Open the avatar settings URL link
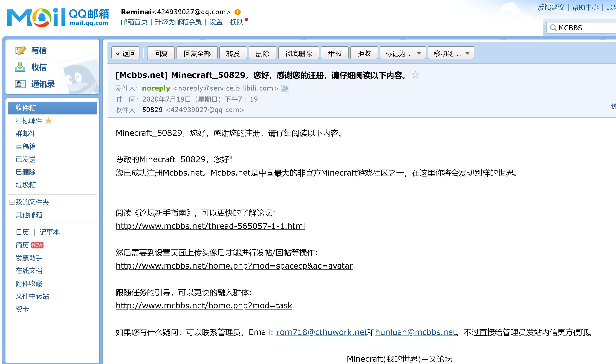The width and height of the screenshot is (616, 364). pyautogui.click(x=234, y=266)
